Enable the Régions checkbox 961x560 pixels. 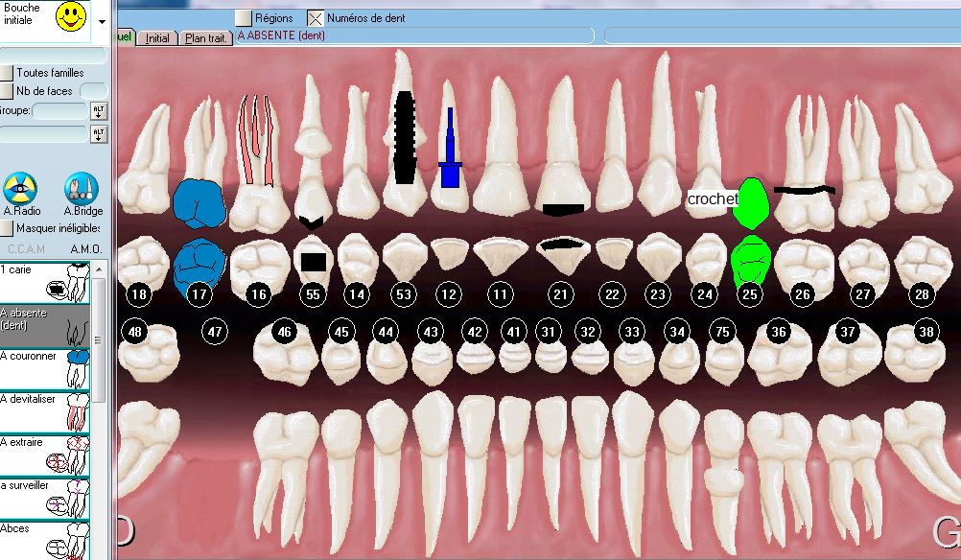[x=244, y=18]
